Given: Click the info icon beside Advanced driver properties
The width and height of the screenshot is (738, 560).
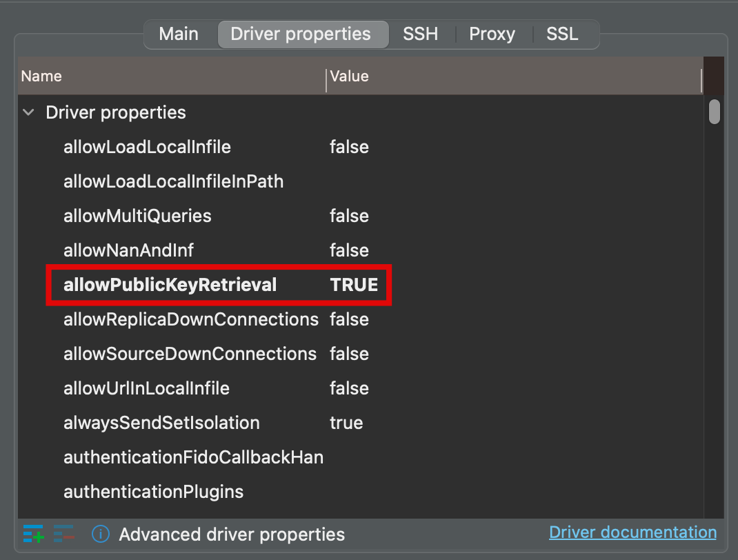Looking at the screenshot, I should [x=101, y=534].
